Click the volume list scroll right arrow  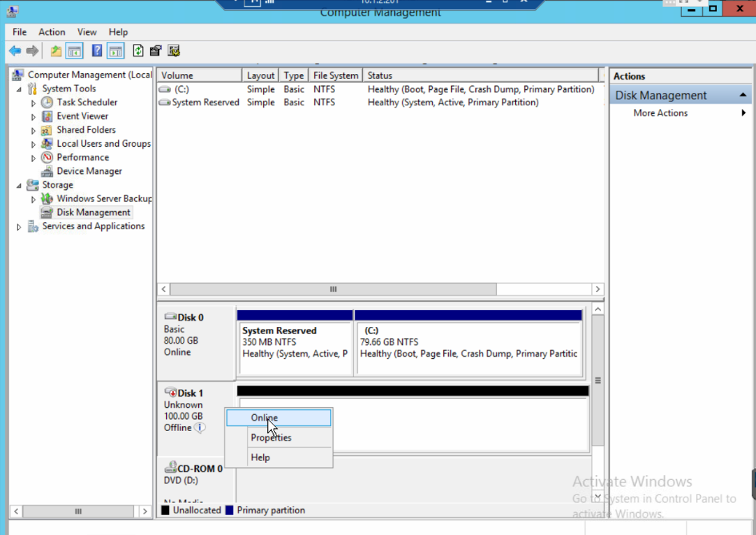click(x=598, y=289)
